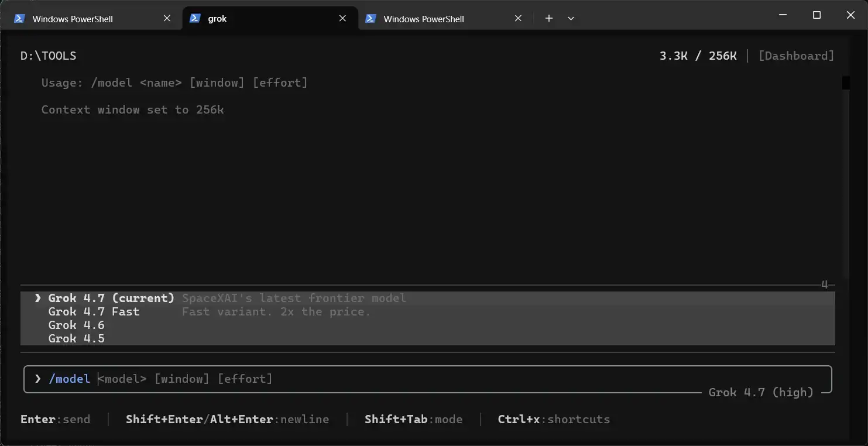Click the Shift+Enter/Alt+Enter:newline hint
The height and width of the screenshot is (446, 868).
tap(227, 419)
